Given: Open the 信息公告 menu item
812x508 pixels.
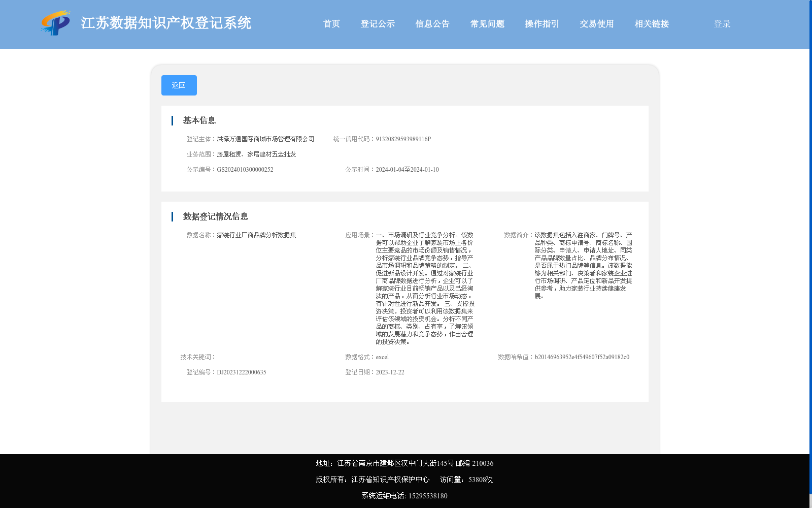Looking at the screenshot, I should click(432, 24).
